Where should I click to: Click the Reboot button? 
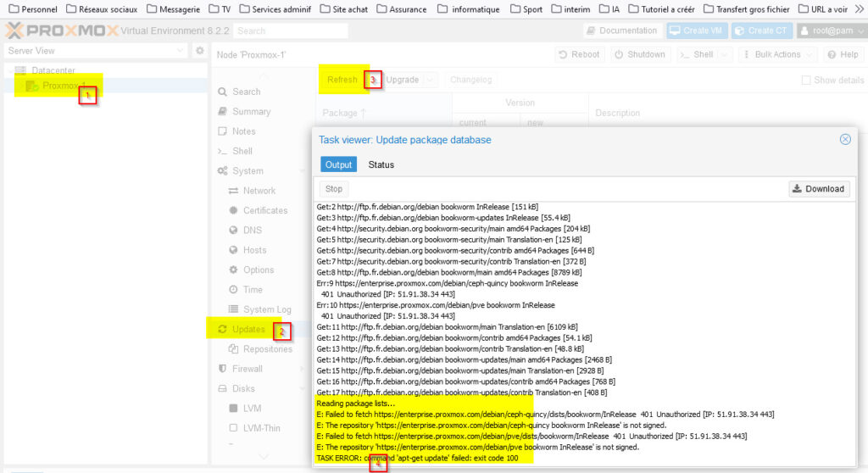(579, 54)
